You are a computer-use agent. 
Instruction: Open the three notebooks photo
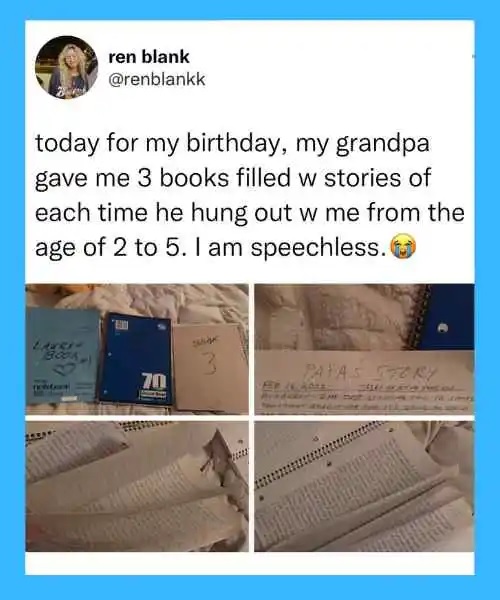tap(137, 349)
